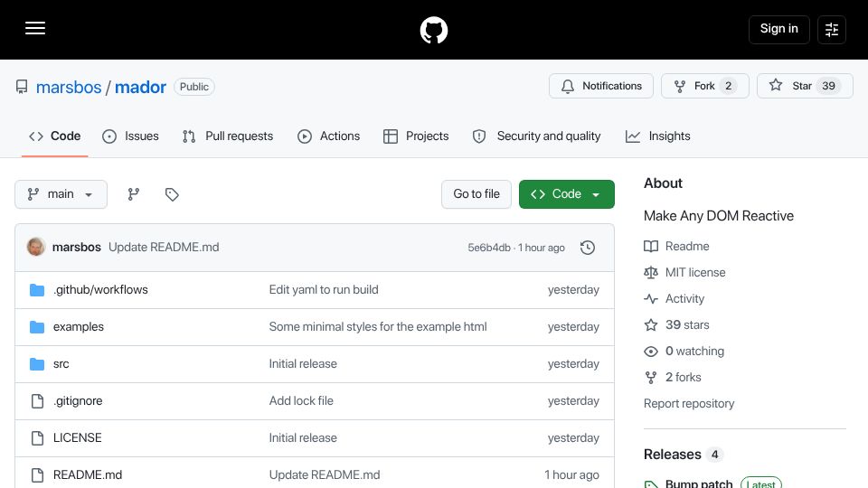
Task: Open commit hash 5e6b4db
Action: (489, 248)
